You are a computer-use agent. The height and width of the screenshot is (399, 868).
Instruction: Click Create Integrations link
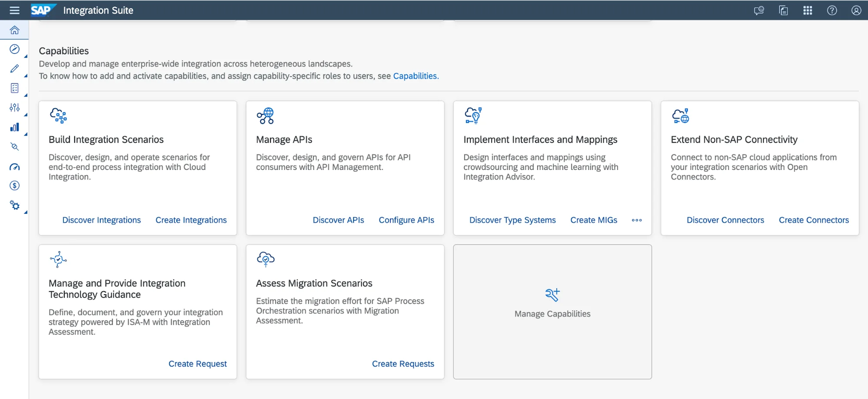click(x=191, y=220)
